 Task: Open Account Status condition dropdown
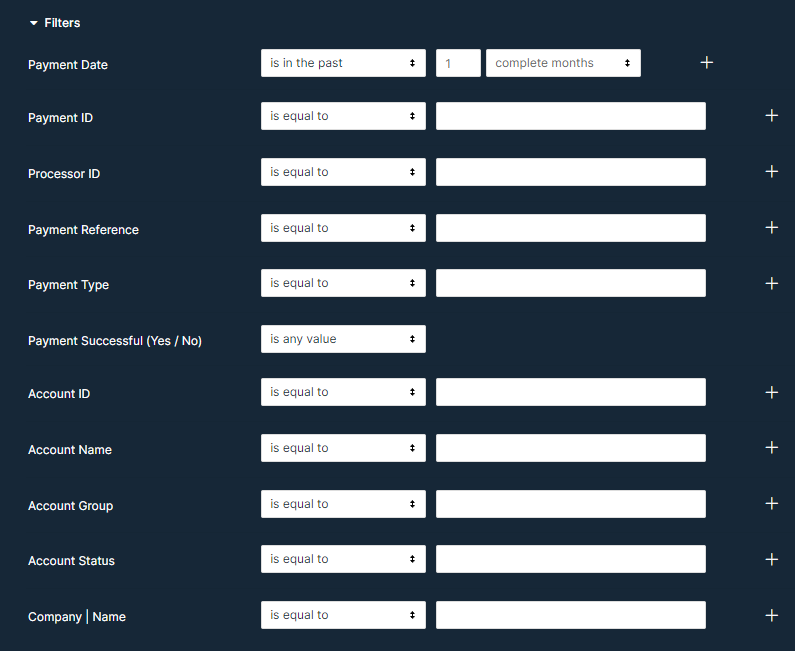tap(343, 559)
